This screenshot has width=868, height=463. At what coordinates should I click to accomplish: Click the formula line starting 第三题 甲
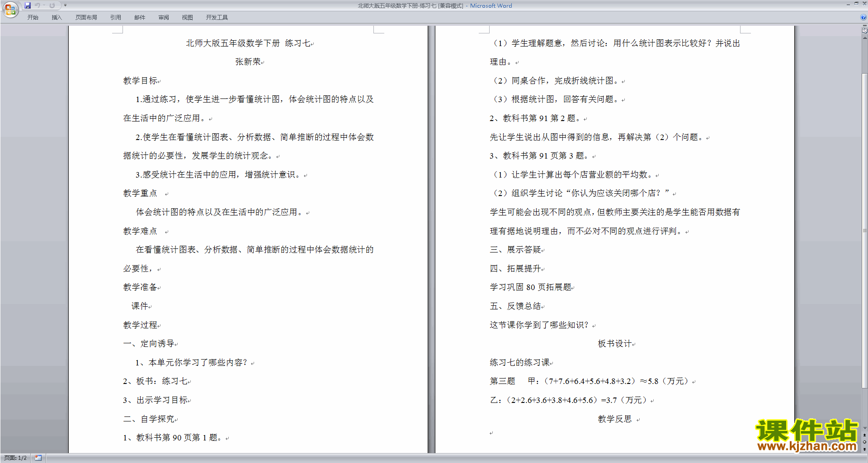[590, 381]
